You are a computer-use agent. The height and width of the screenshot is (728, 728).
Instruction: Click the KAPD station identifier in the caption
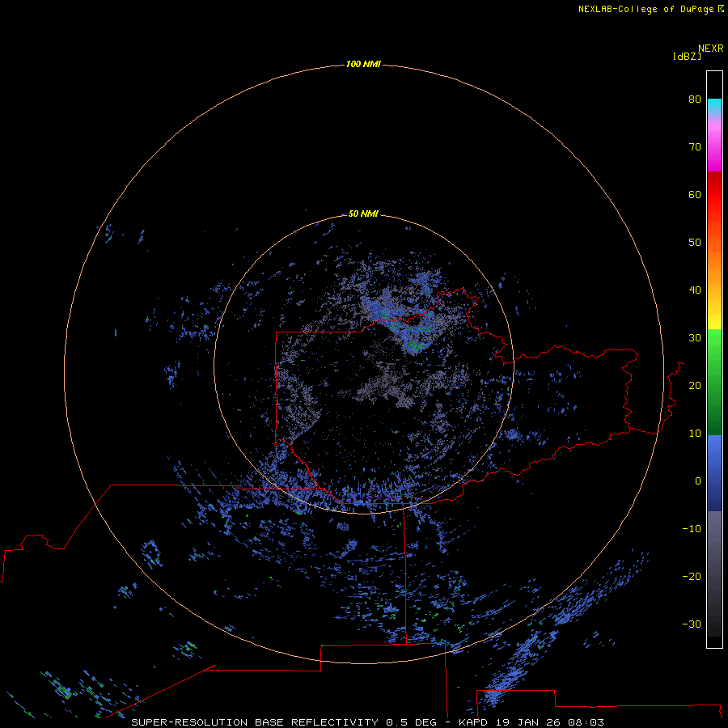click(472, 722)
